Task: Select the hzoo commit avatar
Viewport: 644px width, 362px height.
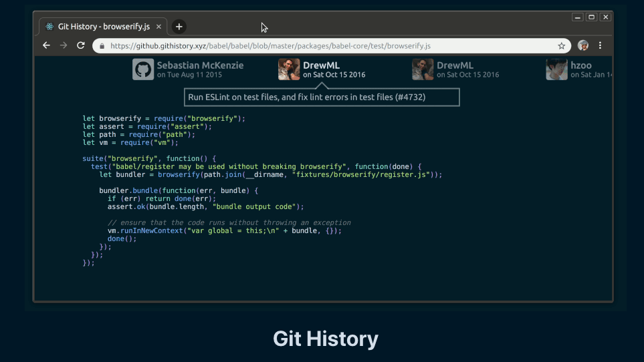Action: 556,69
